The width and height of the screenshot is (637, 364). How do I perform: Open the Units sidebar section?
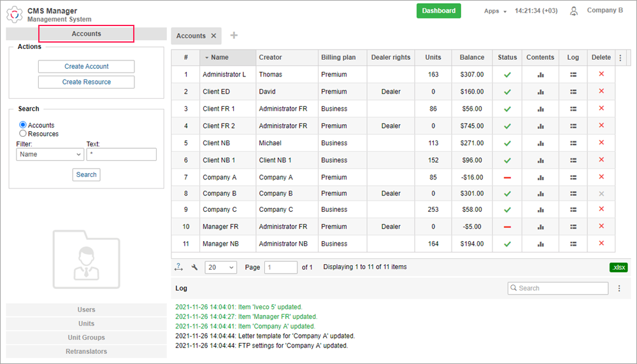tap(86, 323)
